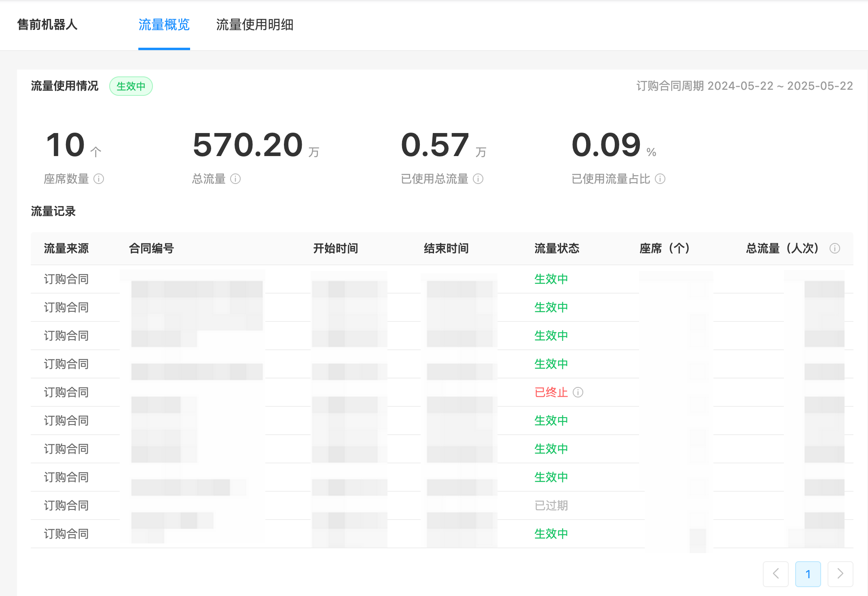The image size is (868, 596).
Task: Select page 1 in pagination
Action: coord(808,574)
